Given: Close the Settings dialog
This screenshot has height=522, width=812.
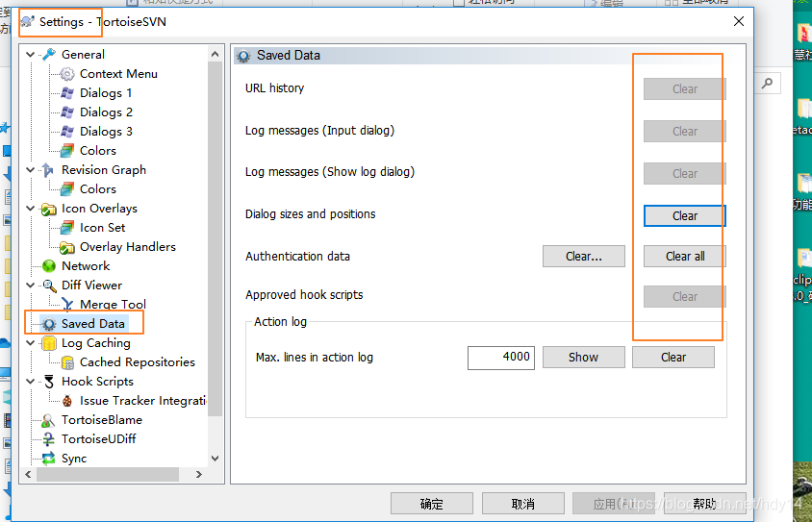Looking at the screenshot, I should tap(739, 21).
